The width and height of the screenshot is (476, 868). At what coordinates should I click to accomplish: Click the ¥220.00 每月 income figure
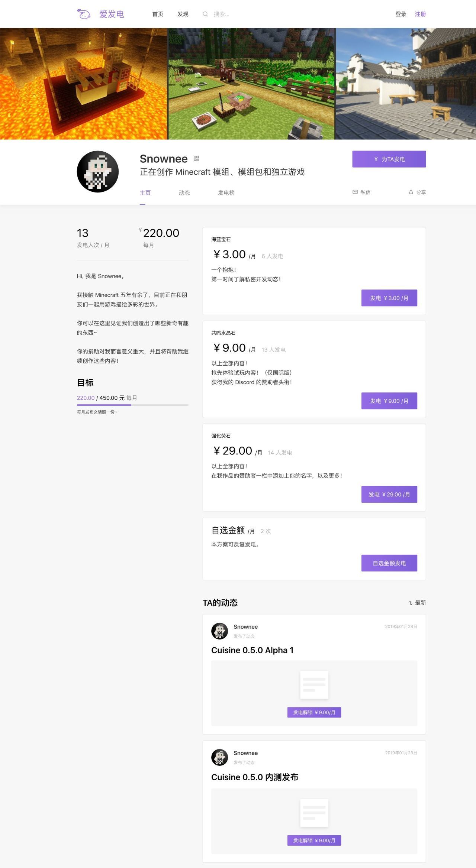click(159, 237)
